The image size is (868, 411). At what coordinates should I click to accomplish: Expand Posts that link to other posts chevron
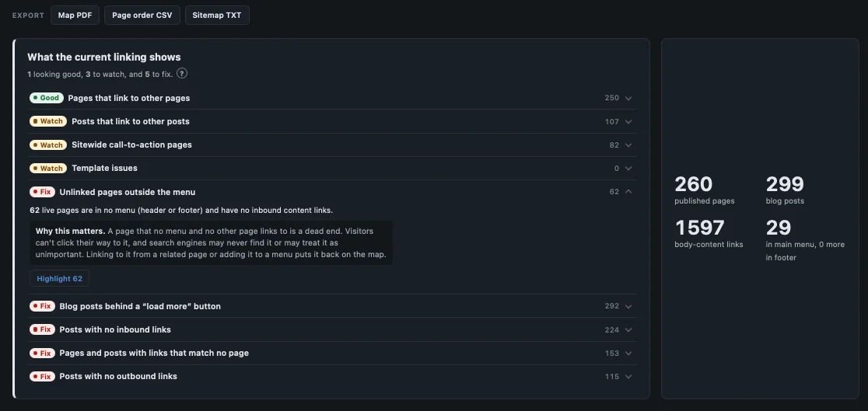point(628,122)
